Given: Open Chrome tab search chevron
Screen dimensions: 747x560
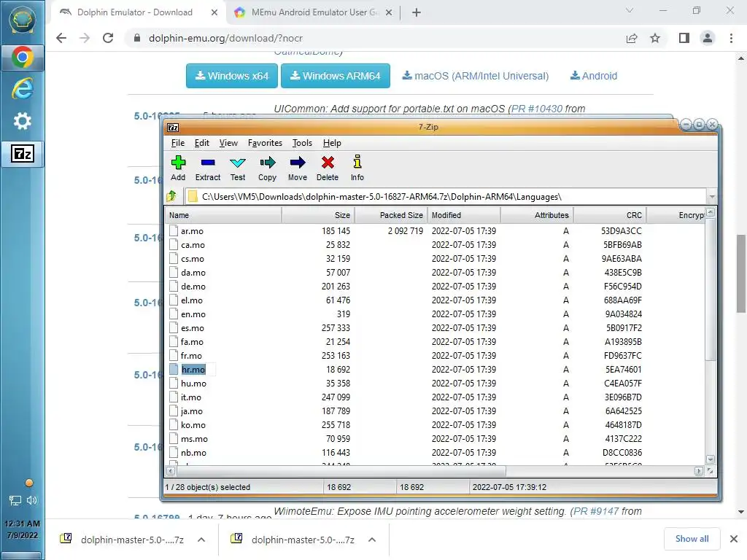Looking at the screenshot, I should [x=630, y=10].
